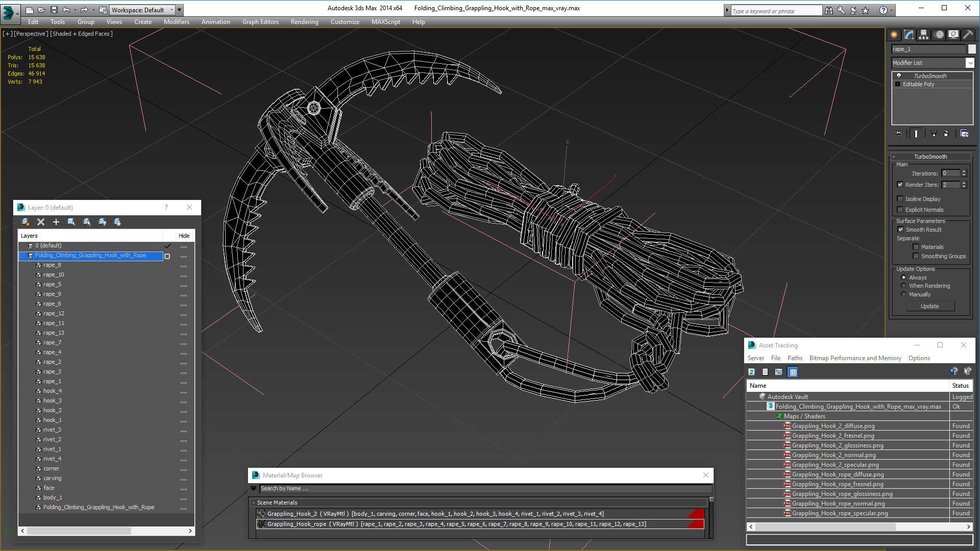Open the Graph Editors menu

tap(260, 22)
